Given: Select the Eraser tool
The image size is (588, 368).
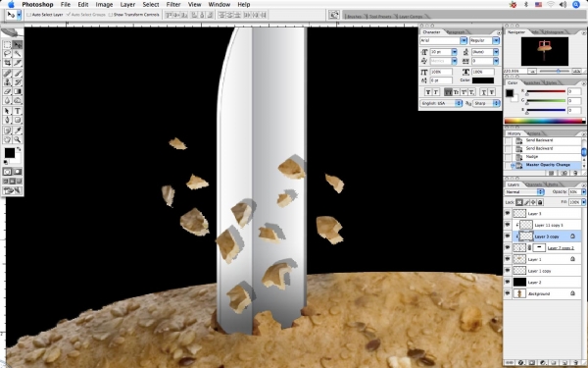Looking at the screenshot, I should (x=8, y=91).
